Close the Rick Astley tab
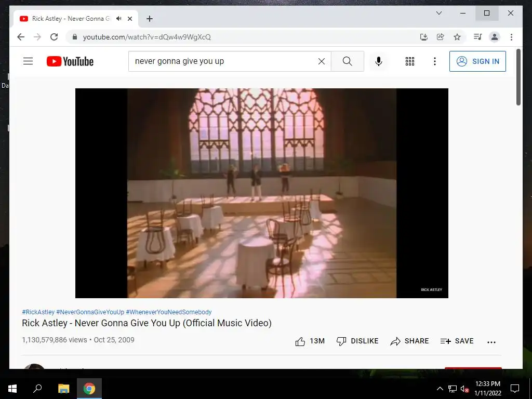This screenshot has width=532, height=399. point(129,19)
